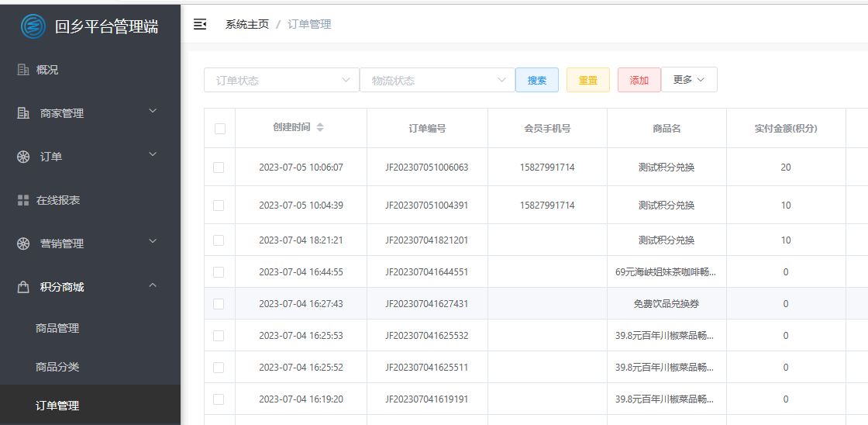The image size is (868, 425).
Task: Click the blue 搜索 button
Action: click(537, 80)
